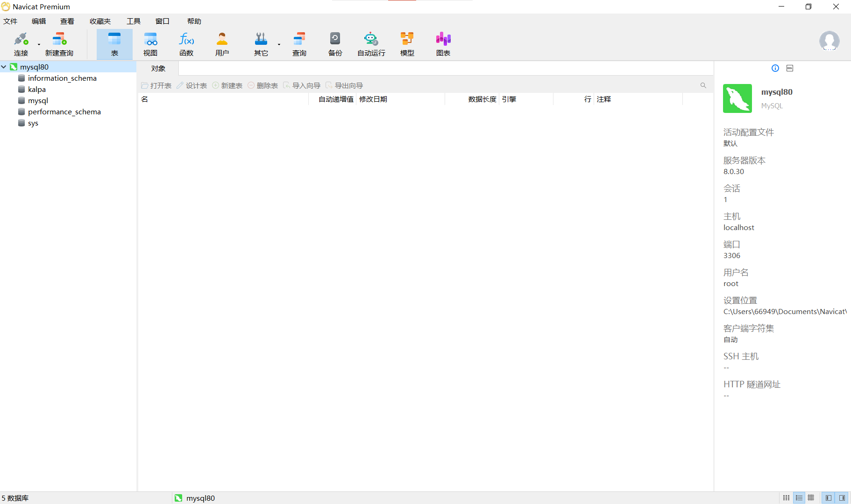The height and width of the screenshot is (504, 851).
Task: Open the 查看 menu
Action: coord(67,21)
